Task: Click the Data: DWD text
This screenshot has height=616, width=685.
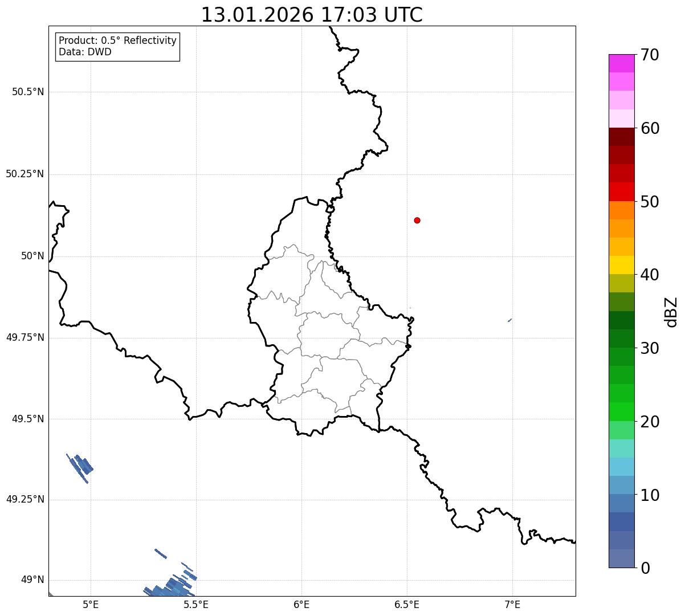Action: coord(85,52)
